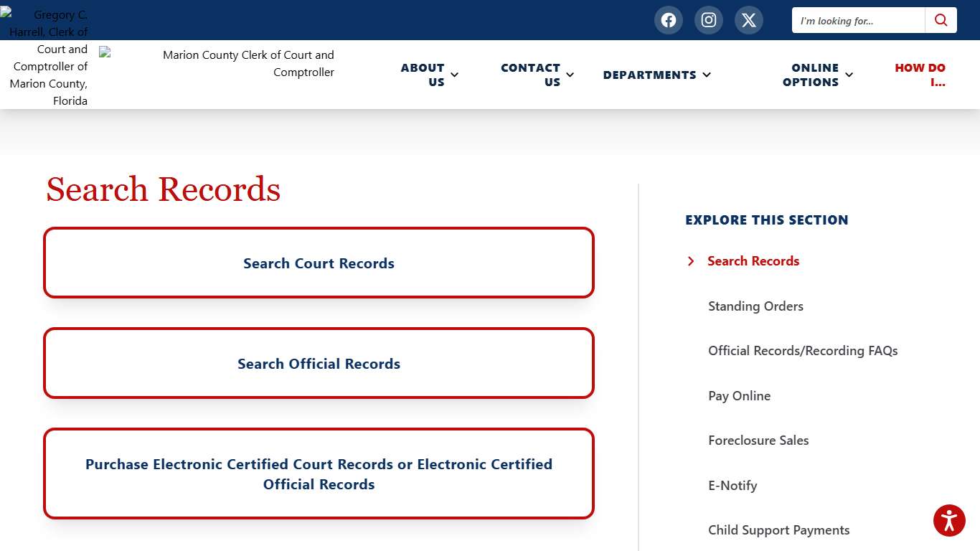Expand the ABOUT US dropdown chevron
The image size is (980, 551).
pyautogui.click(x=454, y=75)
